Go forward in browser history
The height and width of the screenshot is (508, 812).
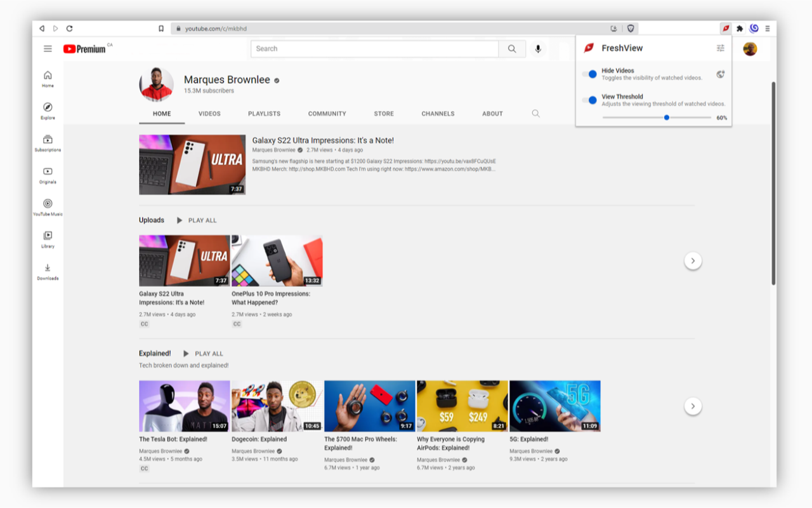pos(55,29)
